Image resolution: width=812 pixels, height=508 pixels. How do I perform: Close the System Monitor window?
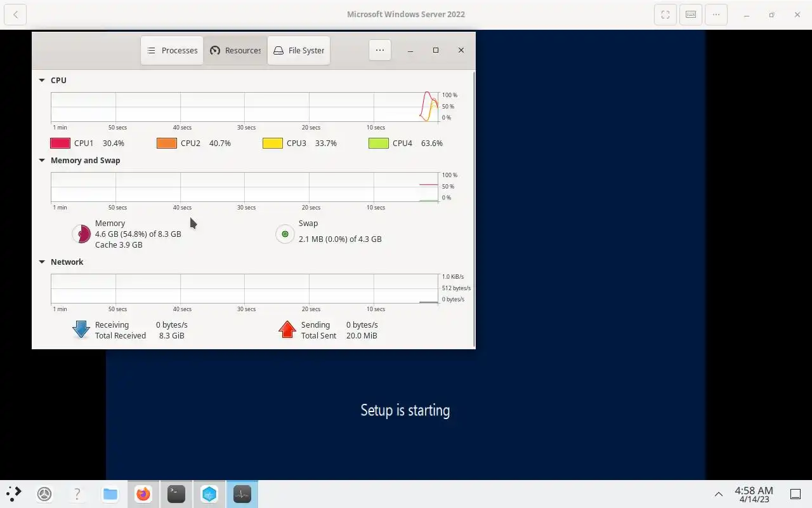coord(461,50)
